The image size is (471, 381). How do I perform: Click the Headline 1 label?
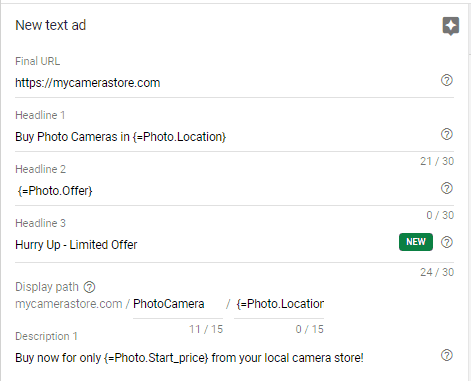[x=40, y=115]
